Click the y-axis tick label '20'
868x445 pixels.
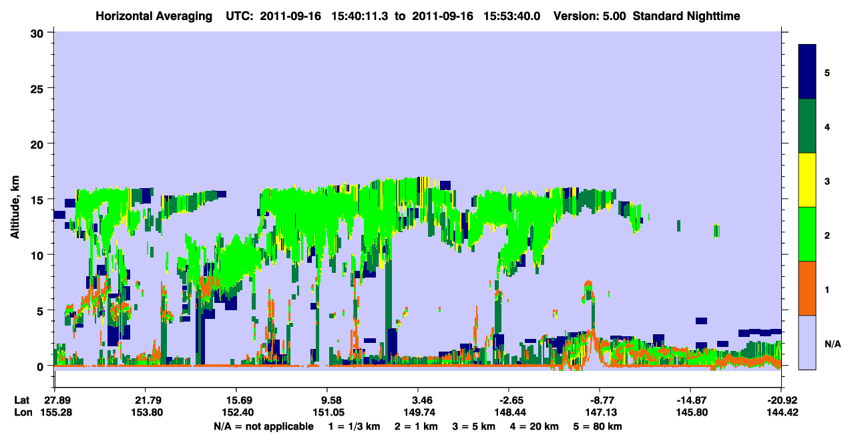coord(39,144)
